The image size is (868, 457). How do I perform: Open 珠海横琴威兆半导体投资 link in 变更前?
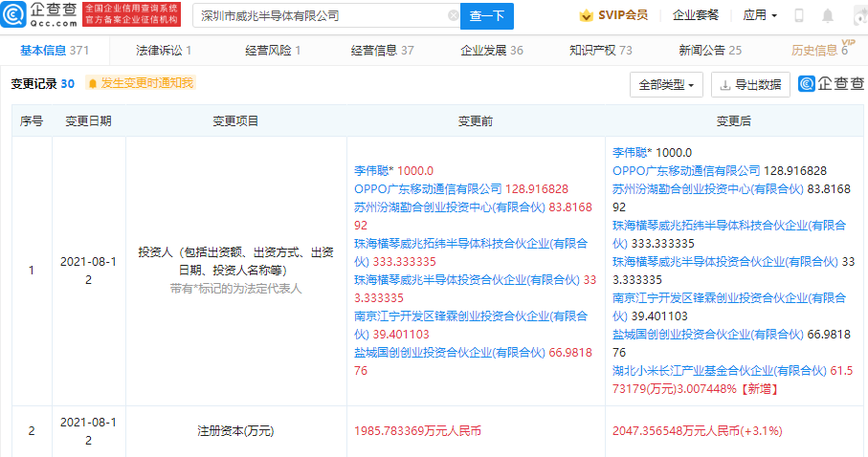tap(467, 280)
